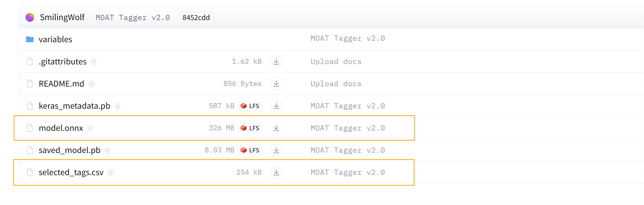
Task: Download saved_model.pb file
Action: pyautogui.click(x=276, y=150)
